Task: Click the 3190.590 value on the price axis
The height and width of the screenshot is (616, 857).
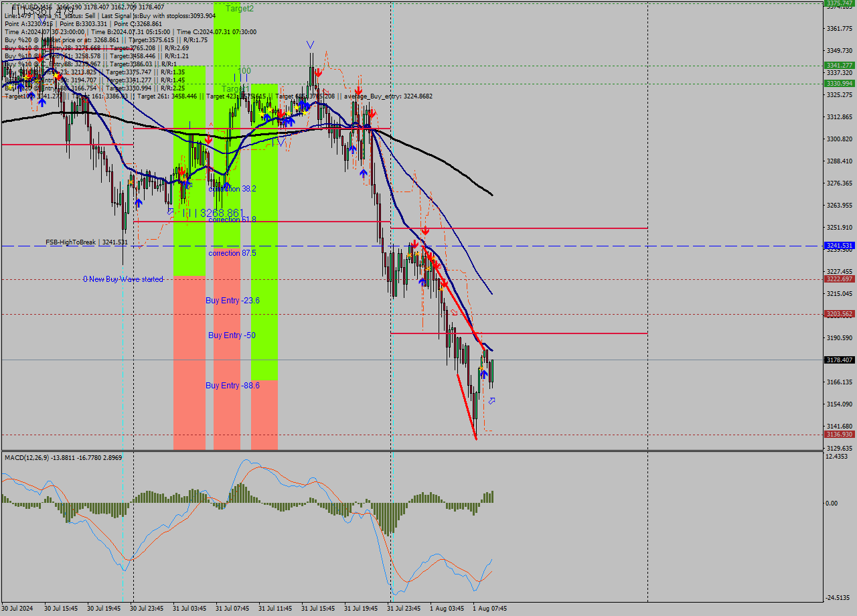Action: [x=839, y=337]
